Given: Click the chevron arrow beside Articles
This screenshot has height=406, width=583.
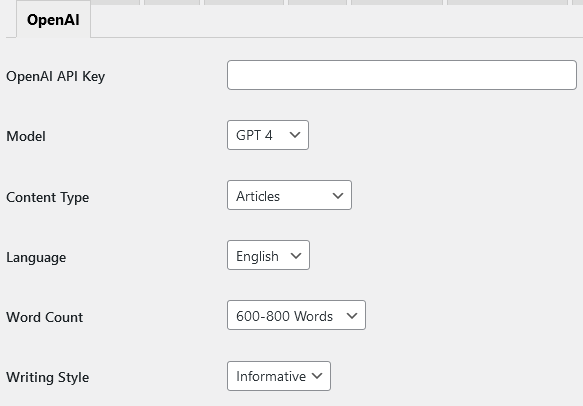Looking at the screenshot, I should pyautogui.click(x=338, y=196).
